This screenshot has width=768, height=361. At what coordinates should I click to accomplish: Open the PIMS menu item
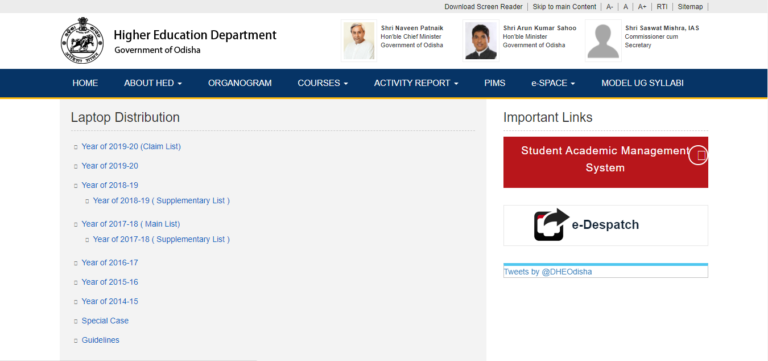pyautogui.click(x=495, y=83)
